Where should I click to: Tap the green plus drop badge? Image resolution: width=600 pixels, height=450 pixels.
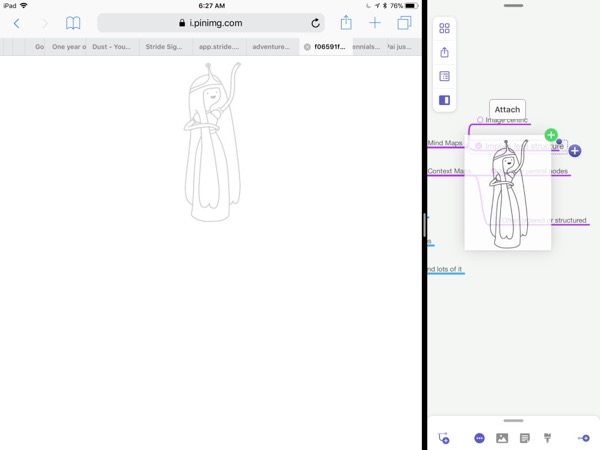point(551,135)
